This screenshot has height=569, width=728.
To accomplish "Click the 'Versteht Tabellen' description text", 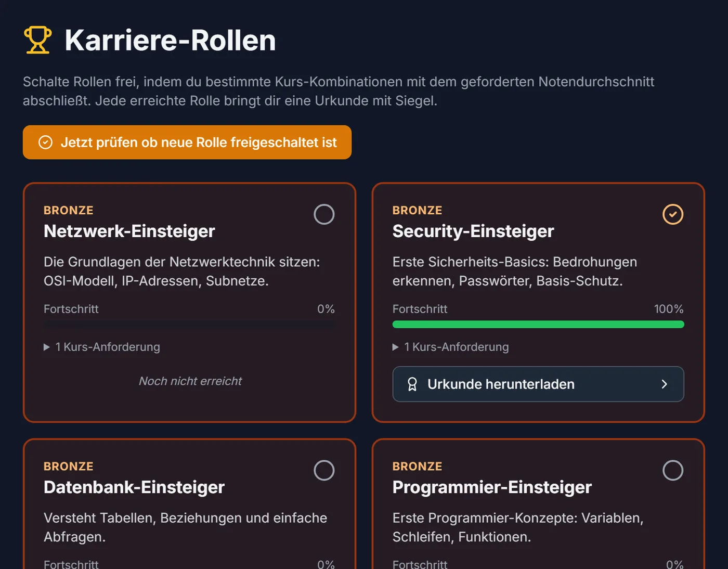I will coord(186,527).
